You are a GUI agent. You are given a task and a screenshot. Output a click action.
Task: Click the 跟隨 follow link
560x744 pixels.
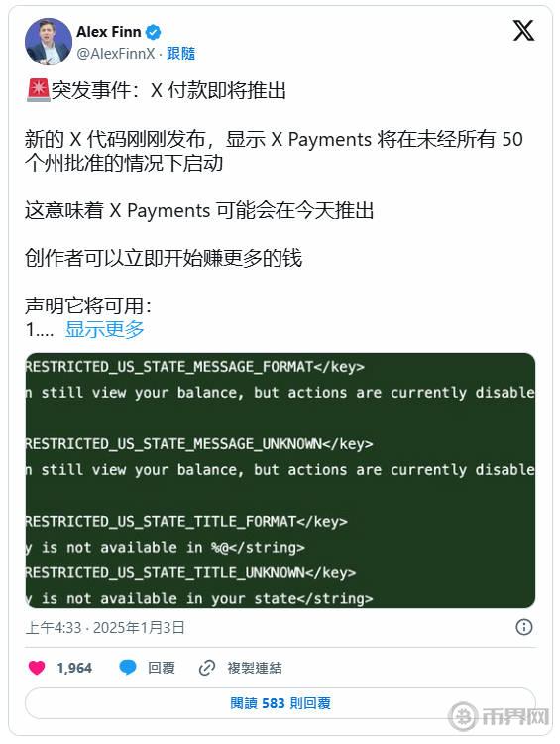[180, 54]
